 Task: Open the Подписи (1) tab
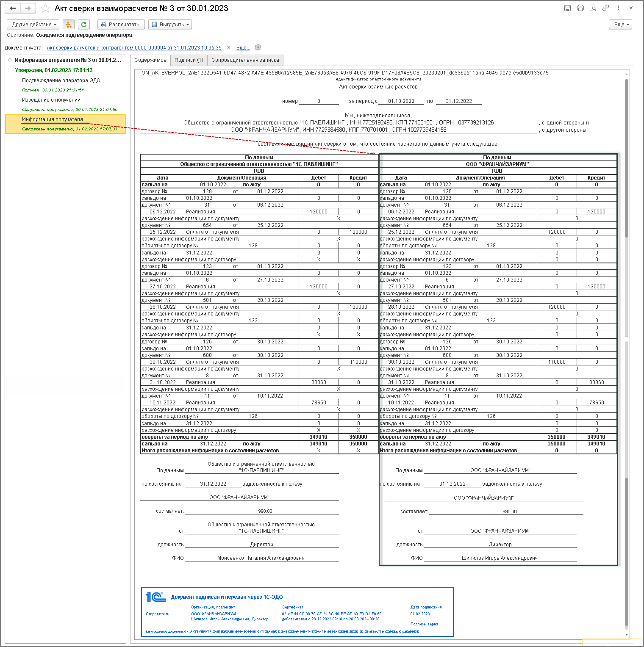pos(189,60)
